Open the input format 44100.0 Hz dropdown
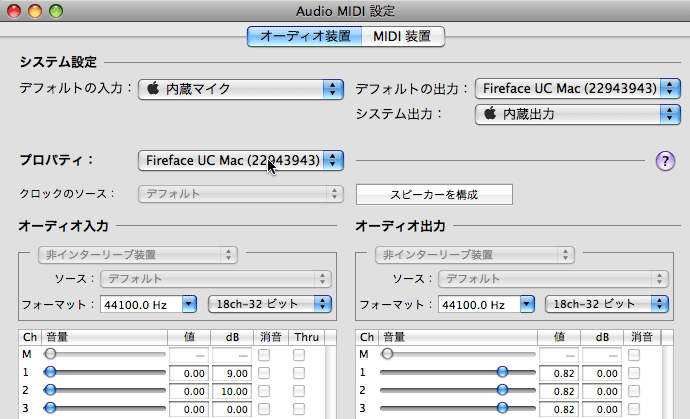This screenshot has width=690, height=419. (x=148, y=304)
